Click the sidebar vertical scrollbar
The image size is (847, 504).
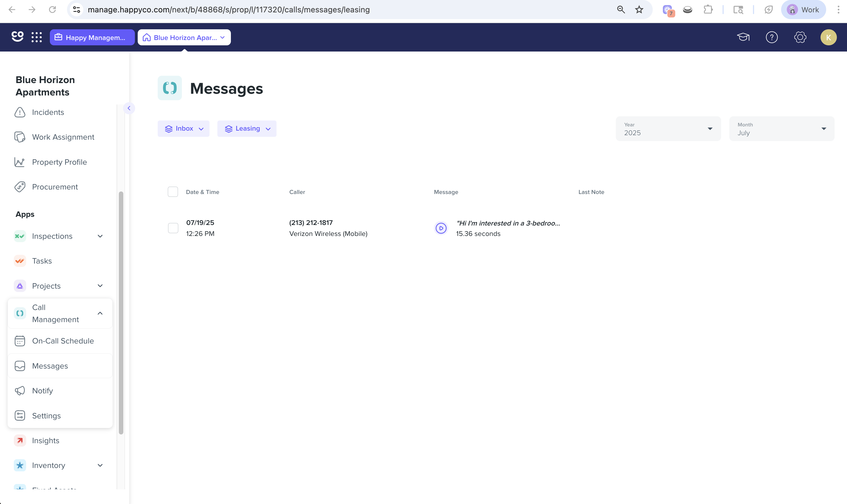tap(121, 313)
